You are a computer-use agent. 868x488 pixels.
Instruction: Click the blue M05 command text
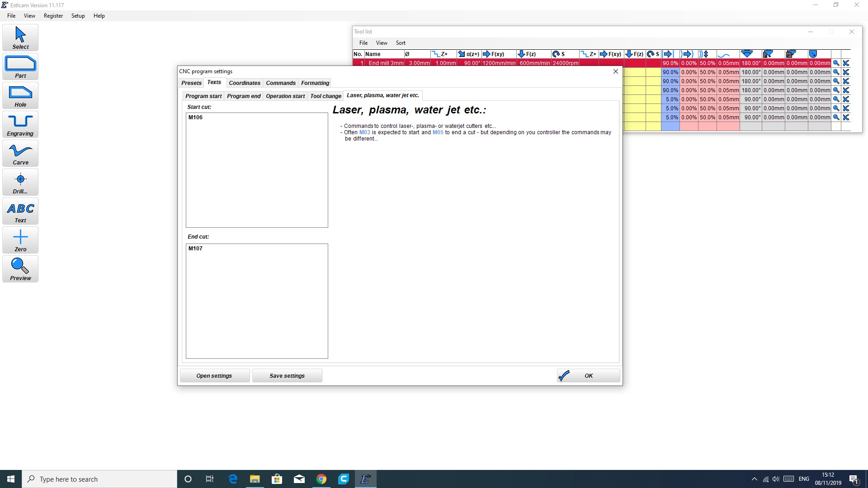(x=438, y=132)
